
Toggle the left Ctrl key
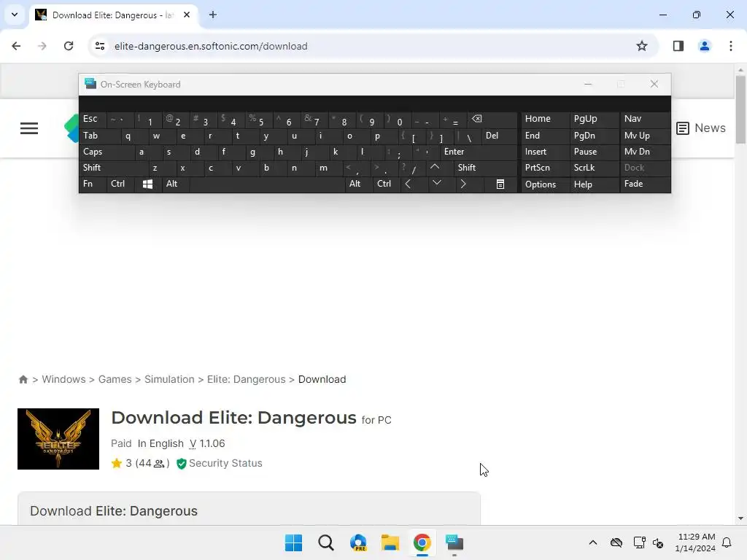point(120,184)
